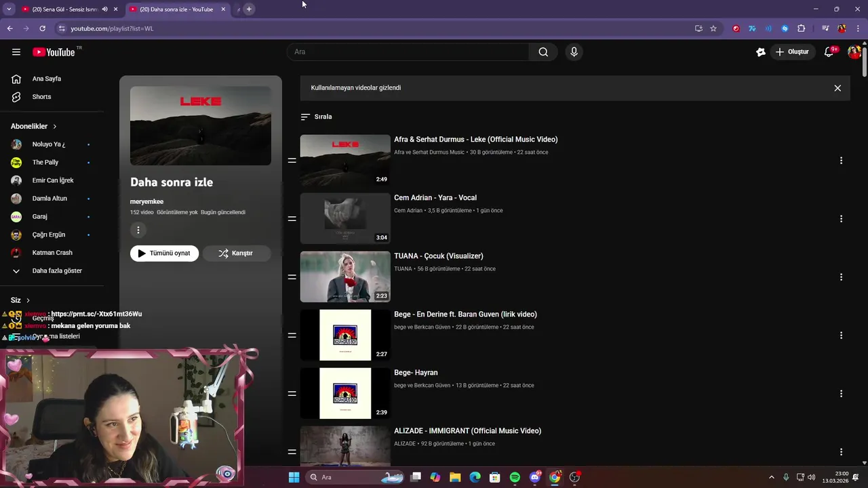Open Çağrı Ergün channel in sidebar

(50, 235)
